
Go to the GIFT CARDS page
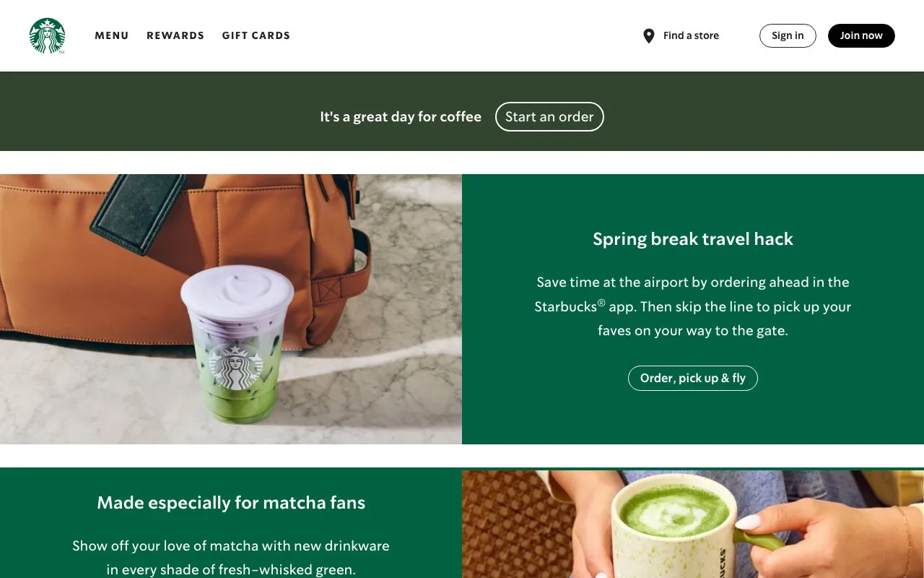[256, 35]
